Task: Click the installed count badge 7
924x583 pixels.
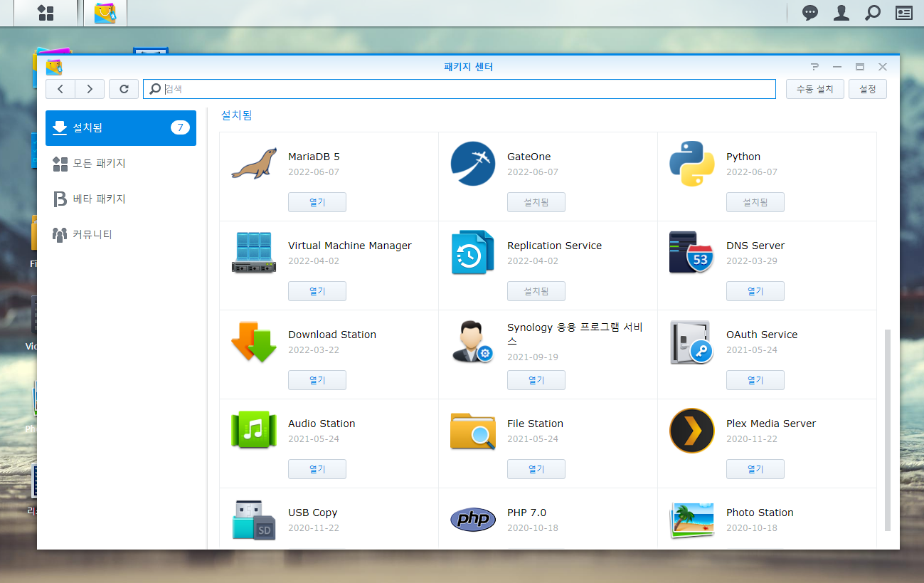Action: [180, 128]
